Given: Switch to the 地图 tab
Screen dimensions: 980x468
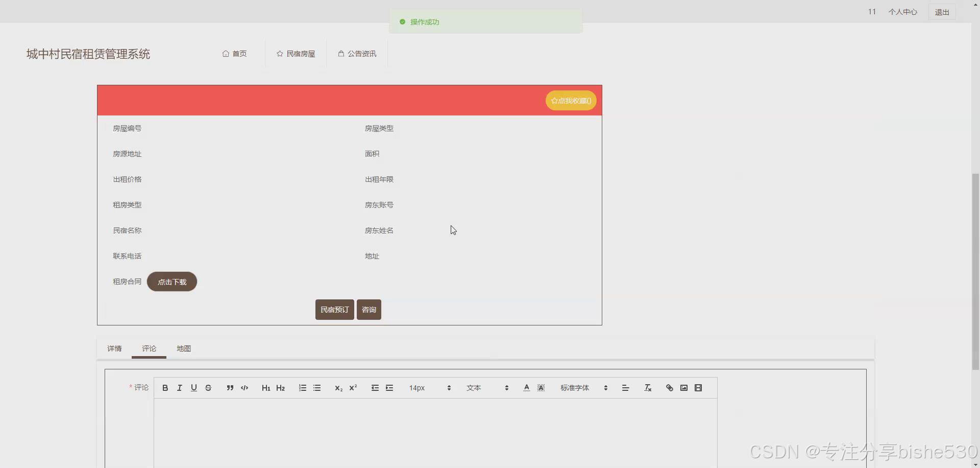Looking at the screenshot, I should [x=183, y=348].
